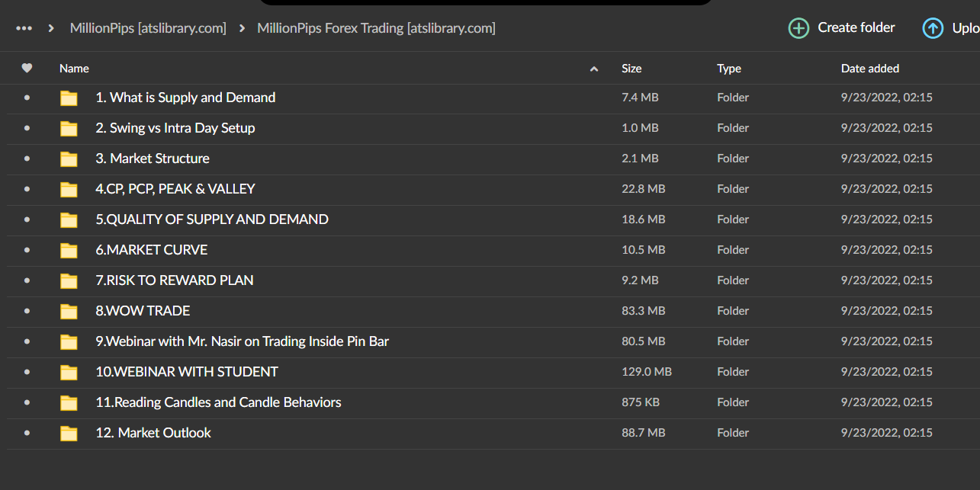
Task: Click the heart icon in the column header
Action: (27, 68)
